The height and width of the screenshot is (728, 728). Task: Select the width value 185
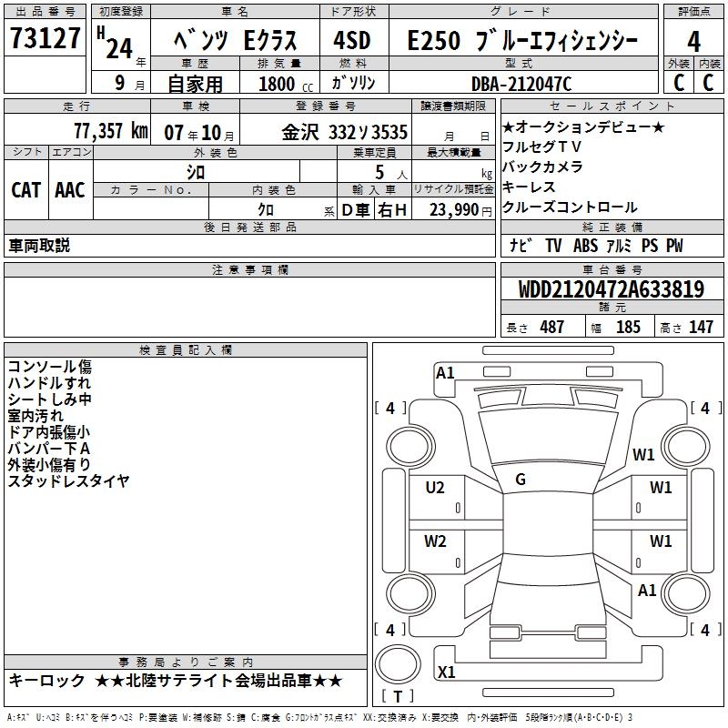pyautogui.click(x=628, y=327)
